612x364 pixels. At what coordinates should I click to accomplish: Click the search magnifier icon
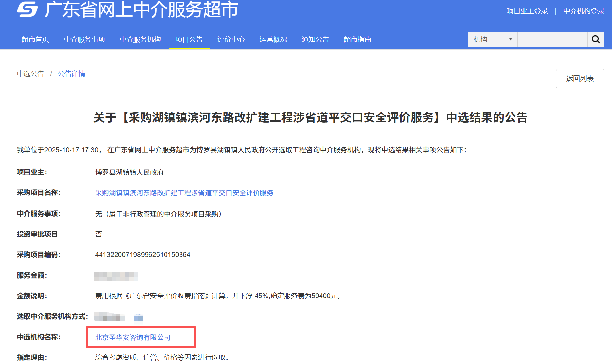[596, 39]
